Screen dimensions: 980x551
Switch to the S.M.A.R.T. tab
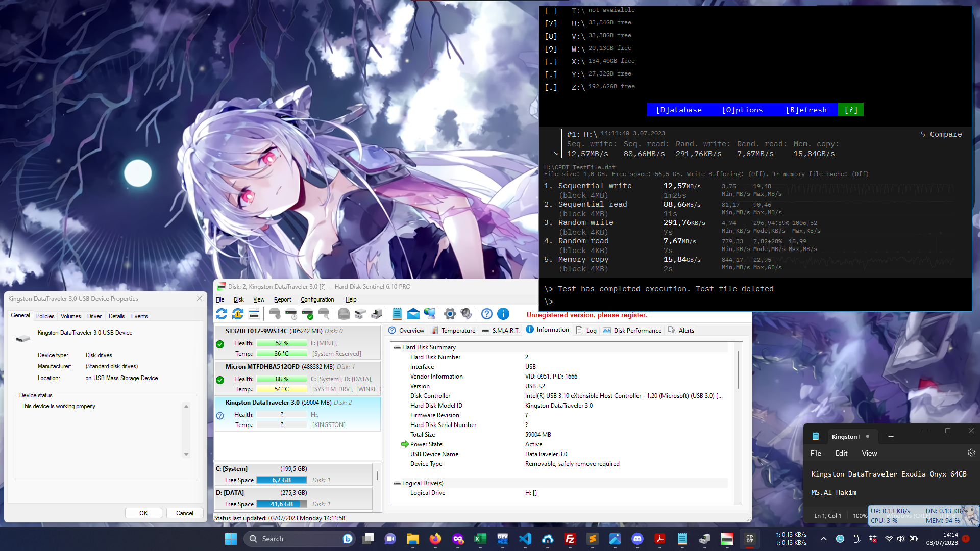pyautogui.click(x=500, y=331)
